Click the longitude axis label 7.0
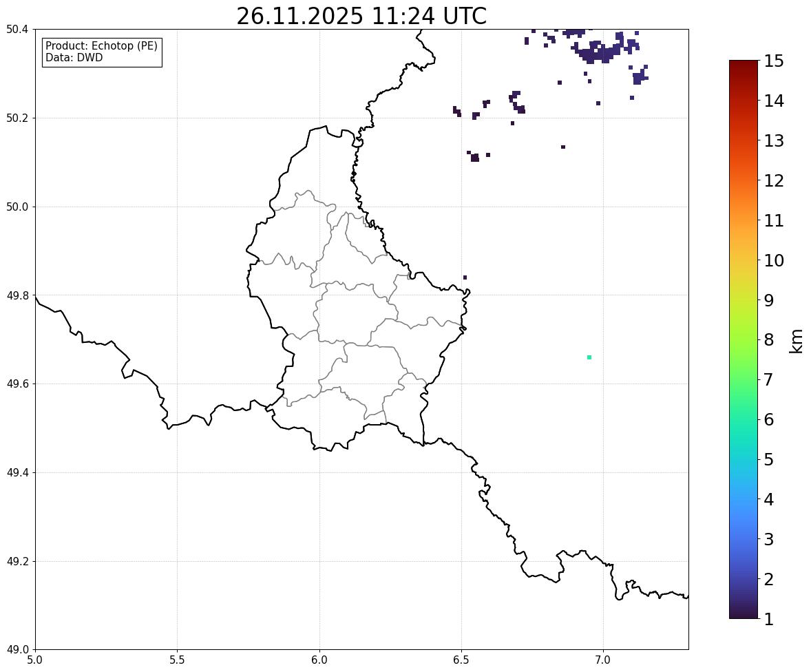 pos(604,660)
